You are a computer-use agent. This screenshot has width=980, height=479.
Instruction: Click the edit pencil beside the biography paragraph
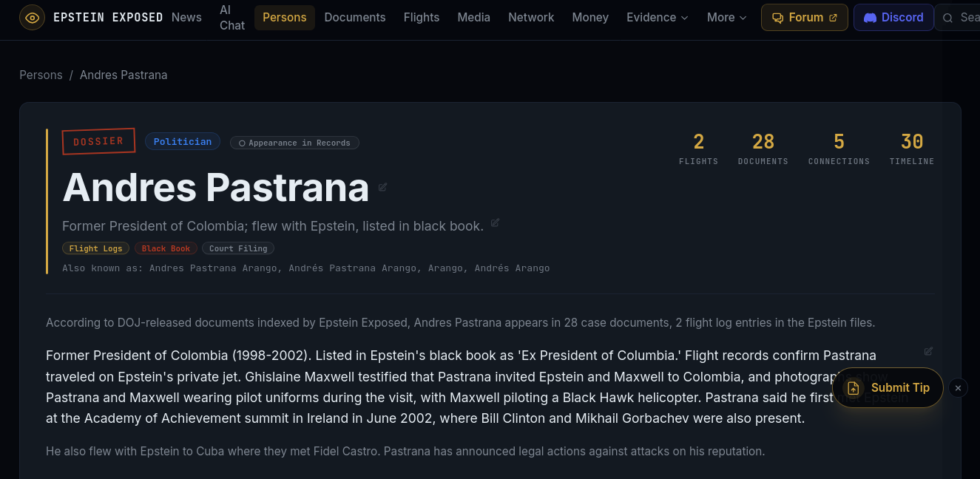[928, 351]
